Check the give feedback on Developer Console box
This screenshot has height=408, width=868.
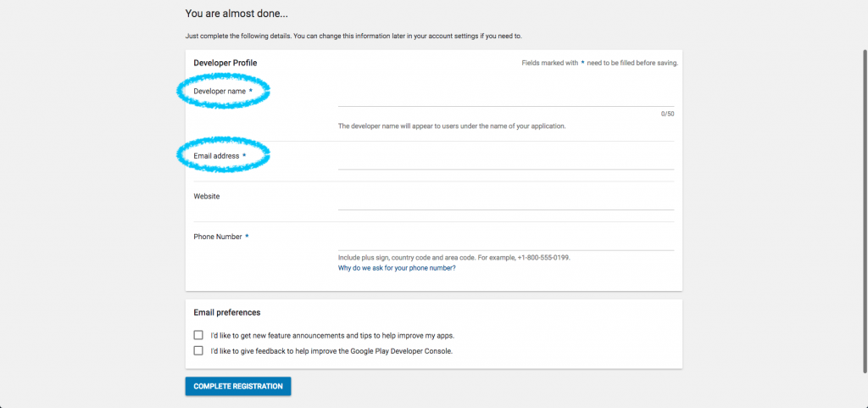(x=198, y=350)
